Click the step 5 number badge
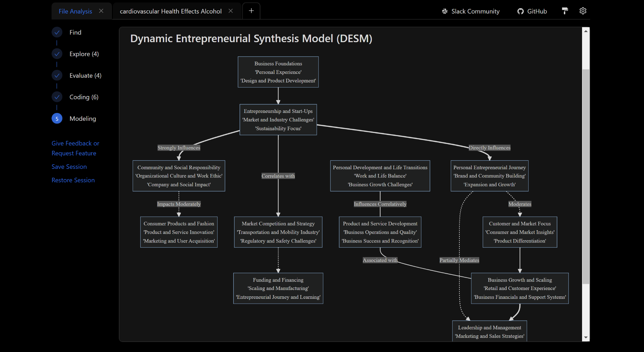644x352 pixels. click(57, 119)
